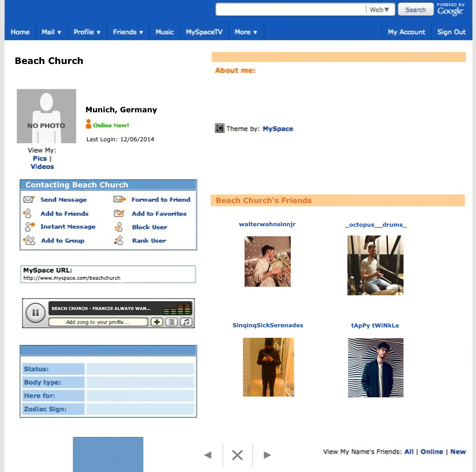This screenshot has width=476, height=472.
Task: Click SinqinqSickSerenades photo thumbnail
Action: (x=268, y=367)
